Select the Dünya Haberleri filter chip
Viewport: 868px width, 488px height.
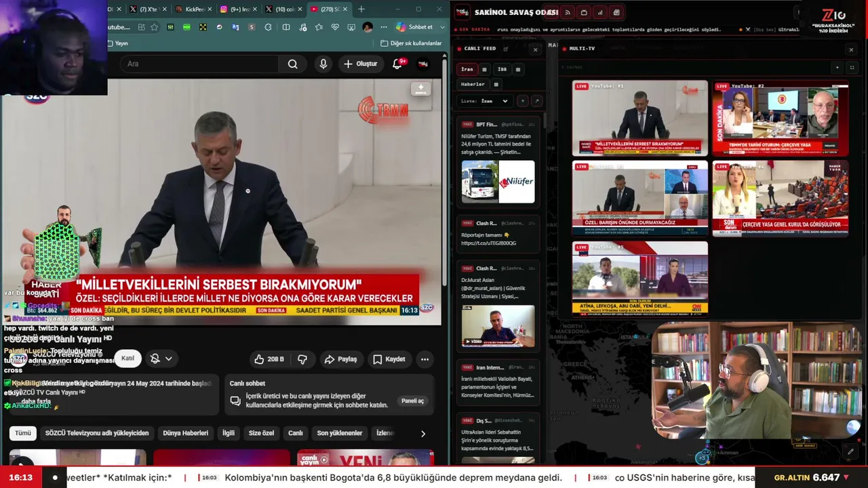(x=185, y=433)
